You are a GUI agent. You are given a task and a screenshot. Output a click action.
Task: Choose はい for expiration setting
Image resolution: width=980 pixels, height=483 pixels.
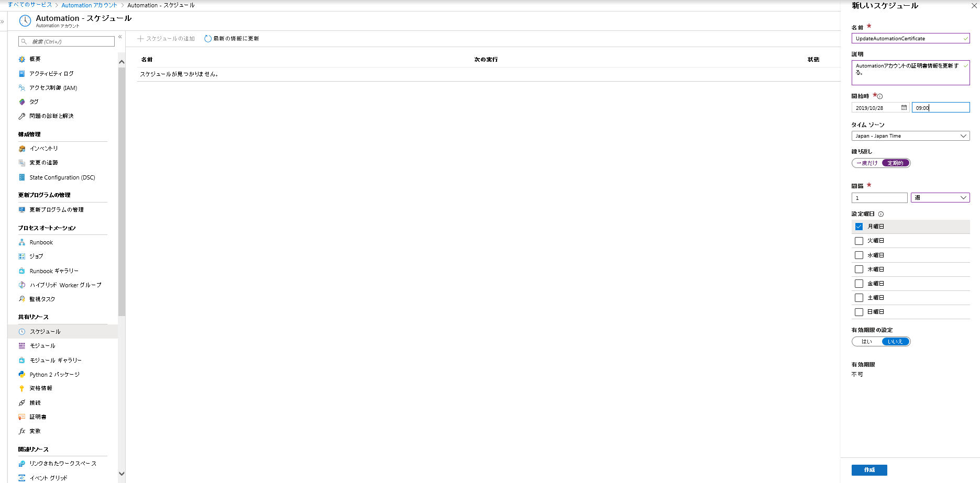tap(867, 342)
